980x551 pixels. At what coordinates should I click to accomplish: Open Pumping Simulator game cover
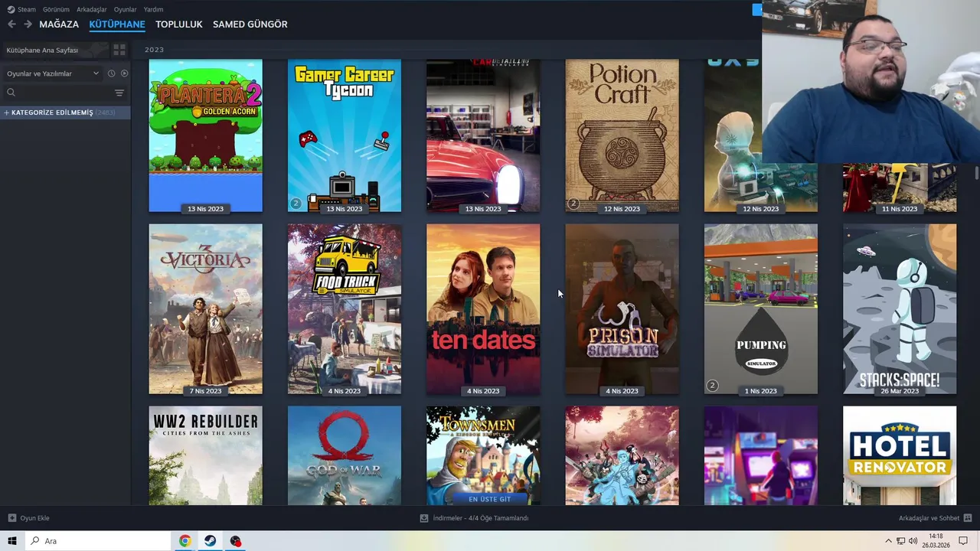point(761,309)
